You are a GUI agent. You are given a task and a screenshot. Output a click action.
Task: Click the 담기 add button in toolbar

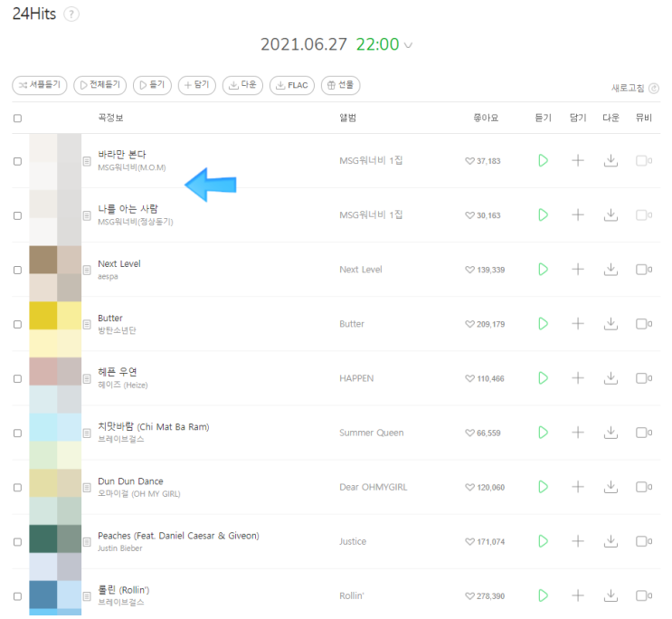click(196, 85)
